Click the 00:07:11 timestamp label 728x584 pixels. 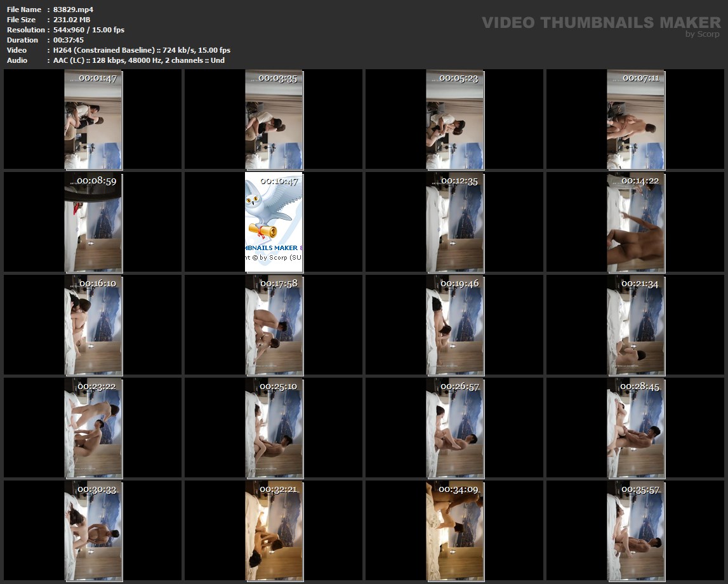click(x=640, y=78)
